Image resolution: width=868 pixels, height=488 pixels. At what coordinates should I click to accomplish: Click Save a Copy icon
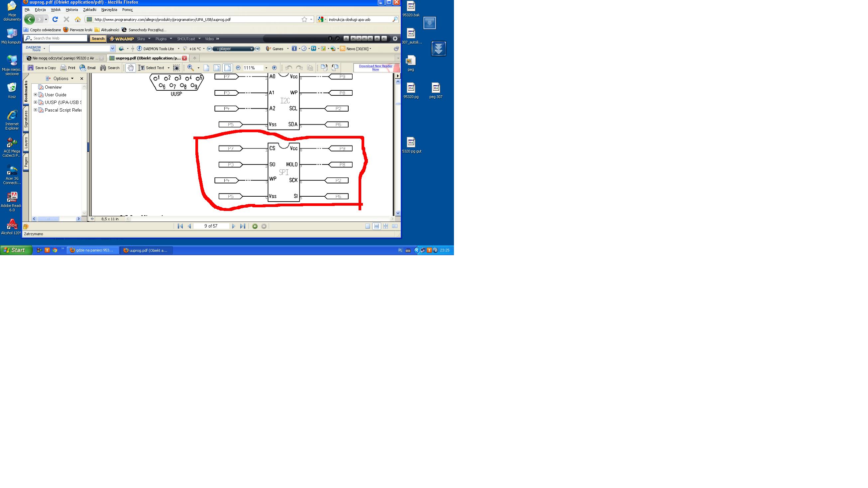tap(30, 68)
